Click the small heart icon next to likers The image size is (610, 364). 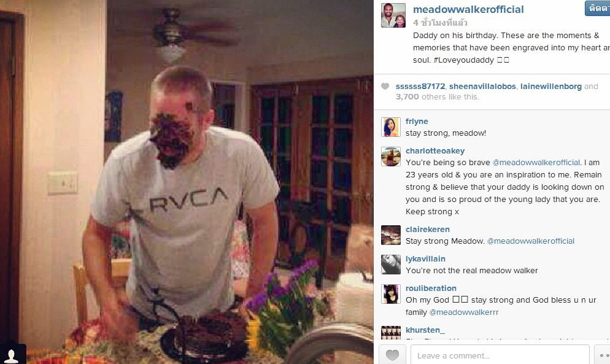385,86
